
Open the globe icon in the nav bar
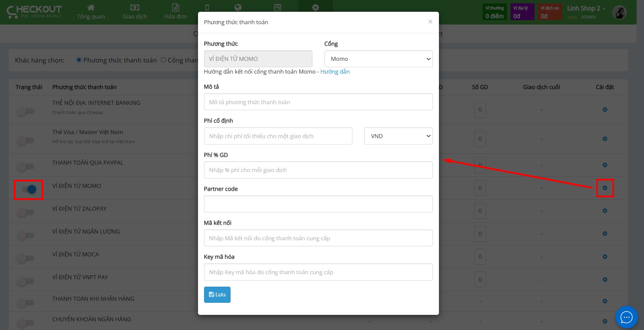(238, 7)
